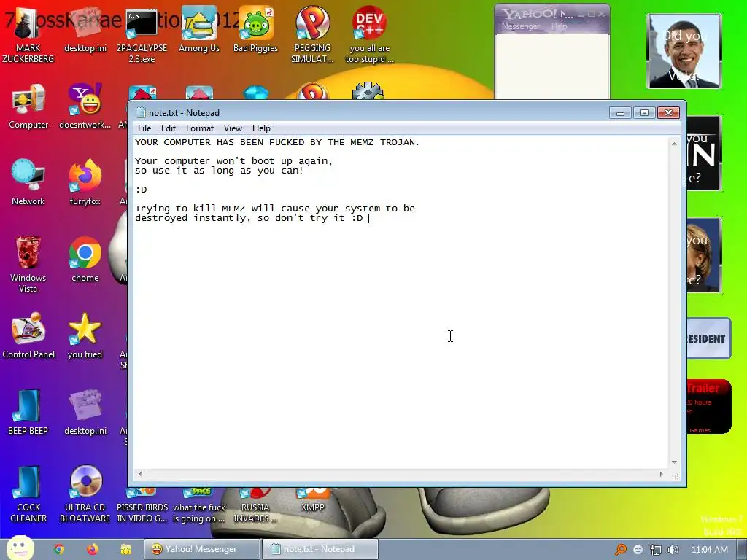Open 'what the fuck is going on' icon
This screenshot has width=747, height=560.
[198, 506]
